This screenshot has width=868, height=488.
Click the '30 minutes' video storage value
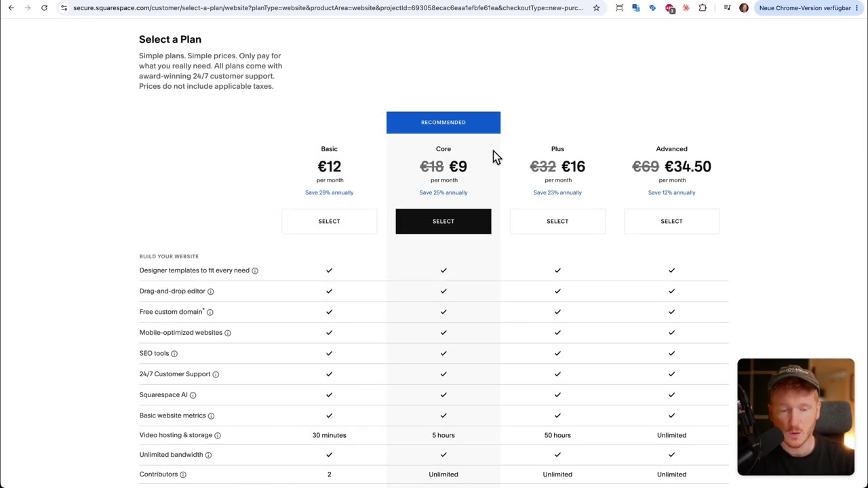[x=329, y=435]
